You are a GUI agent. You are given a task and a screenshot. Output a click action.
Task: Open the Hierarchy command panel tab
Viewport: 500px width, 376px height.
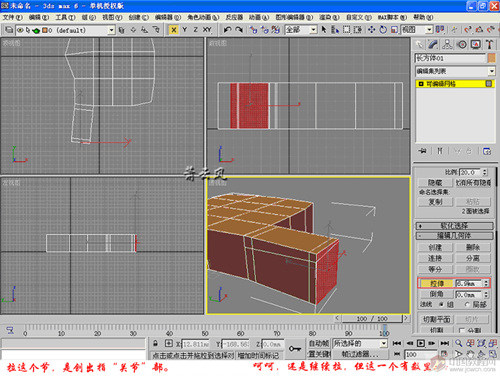point(447,45)
